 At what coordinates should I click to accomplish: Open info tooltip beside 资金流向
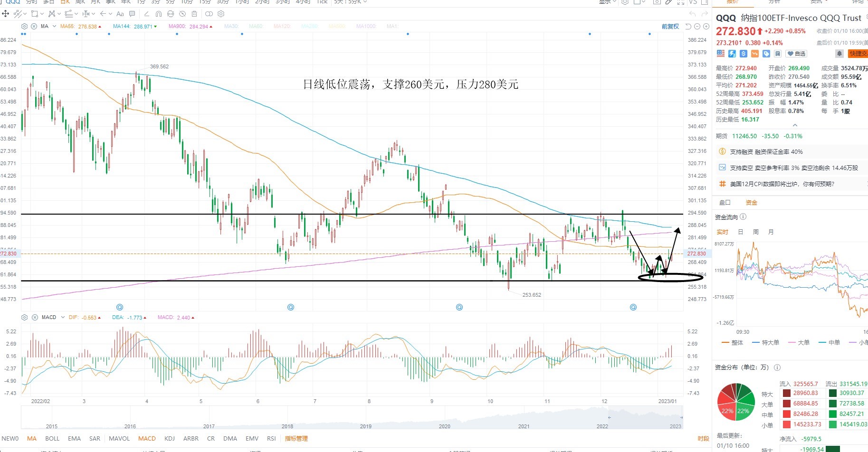coord(743,217)
